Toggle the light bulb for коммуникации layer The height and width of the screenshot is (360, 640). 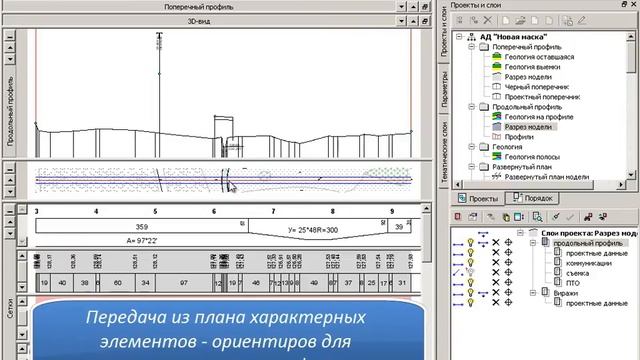tap(471, 262)
